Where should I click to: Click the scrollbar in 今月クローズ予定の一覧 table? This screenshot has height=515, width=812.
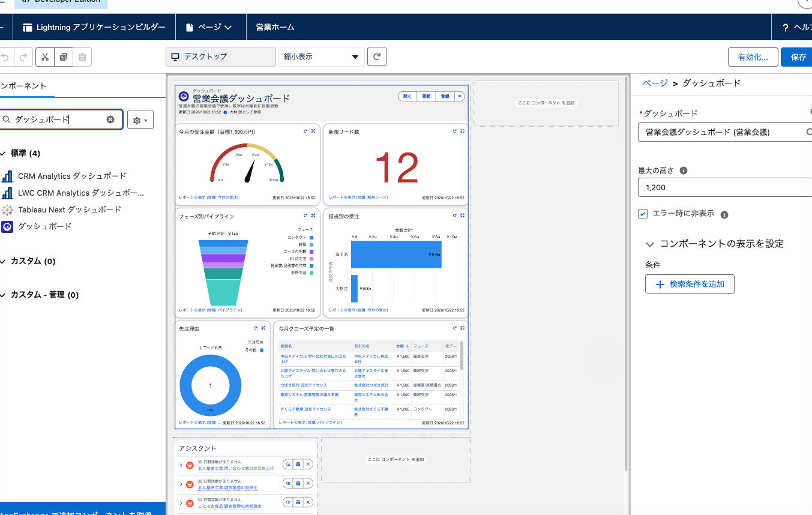tap(462, 355)
